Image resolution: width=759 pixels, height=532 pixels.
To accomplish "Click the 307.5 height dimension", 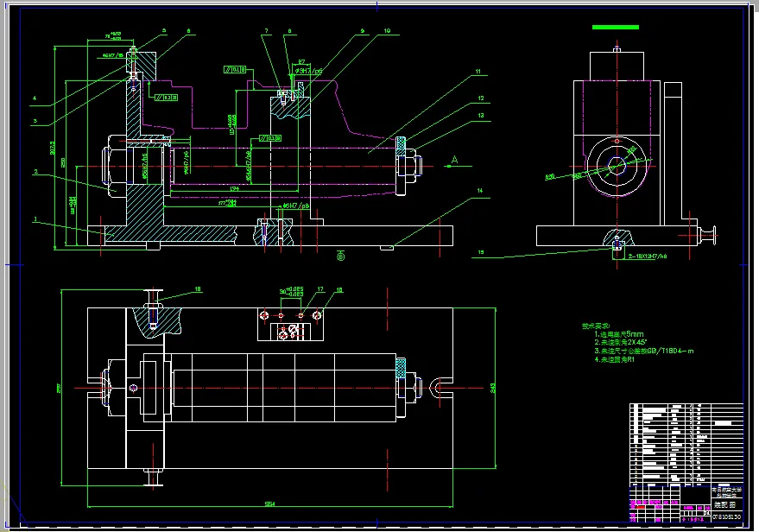I will pyautogui.click(x=53, y=148).
